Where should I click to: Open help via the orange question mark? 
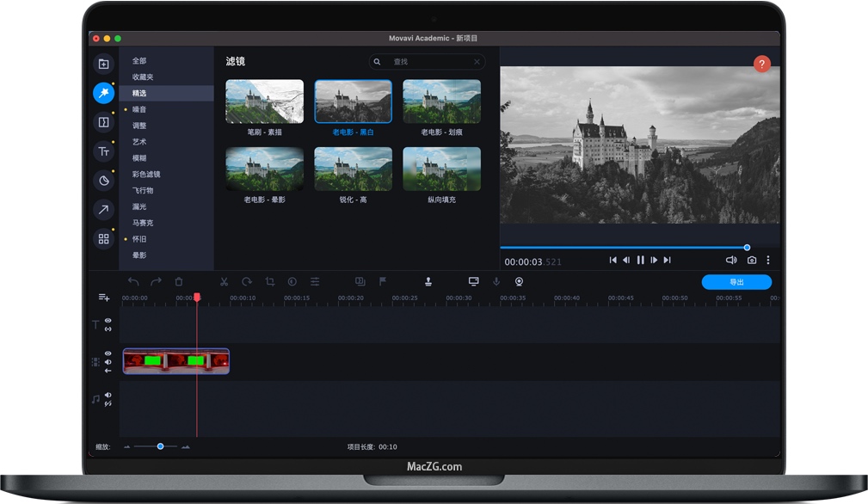761,64
